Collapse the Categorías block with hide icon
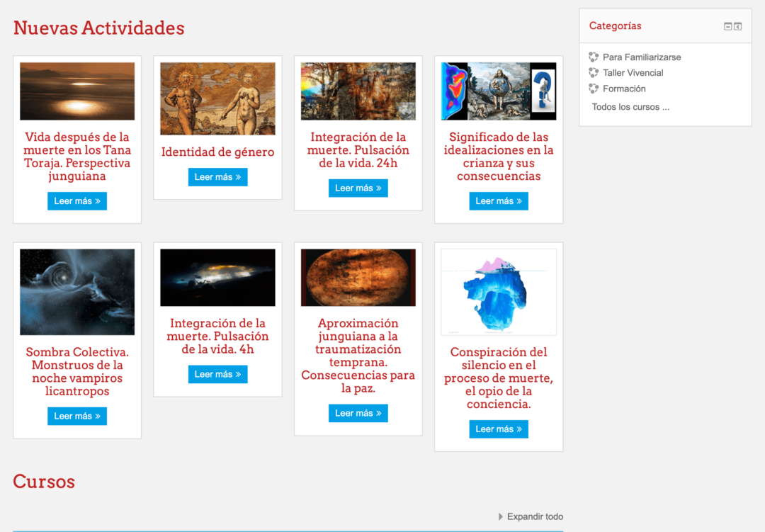 (727, 26)
